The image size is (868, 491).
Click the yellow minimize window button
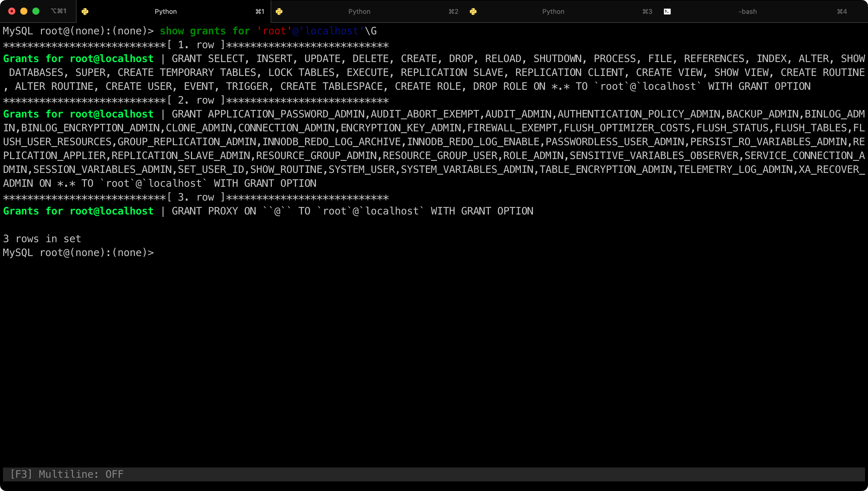(24, 11)
